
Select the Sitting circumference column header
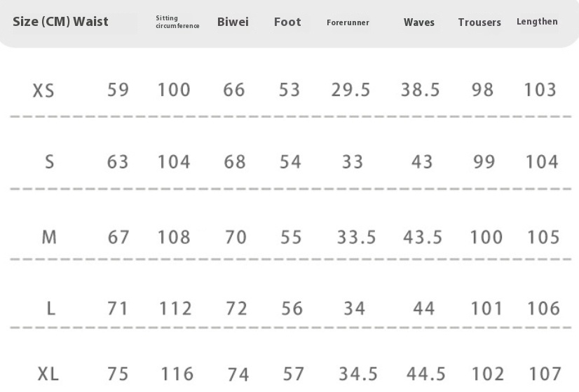(x=177, y=22)
